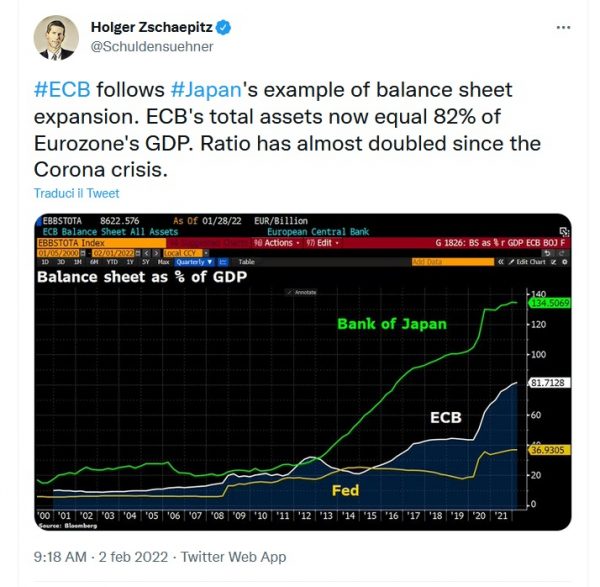
Task: Click Holger Zschaepitz's profile avatar
Action: point(56,38)
